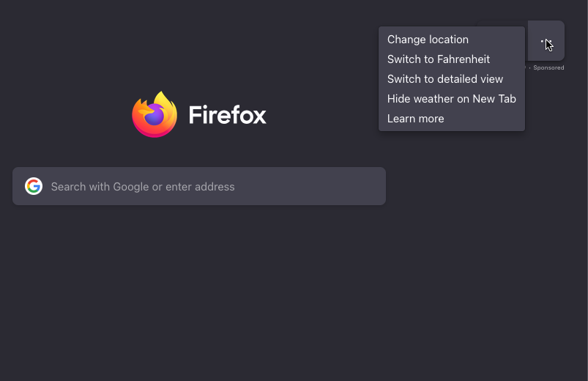The width and height of the screenshot is (588, 381).
Task: Focus the Search with Google address field
Action: tap(212, 186)
